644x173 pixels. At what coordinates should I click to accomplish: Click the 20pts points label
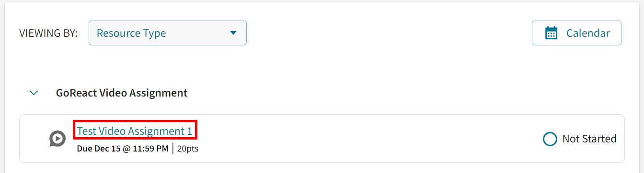click(x=188, y=149)
